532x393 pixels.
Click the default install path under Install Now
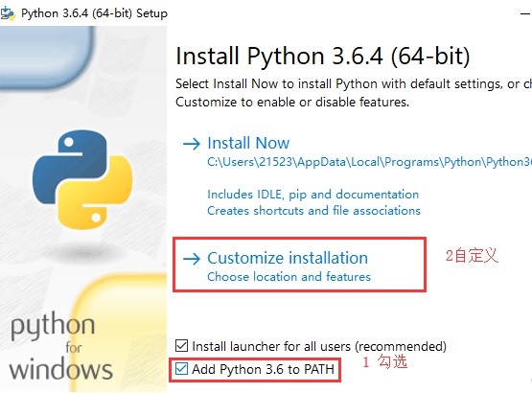(369, 162)
